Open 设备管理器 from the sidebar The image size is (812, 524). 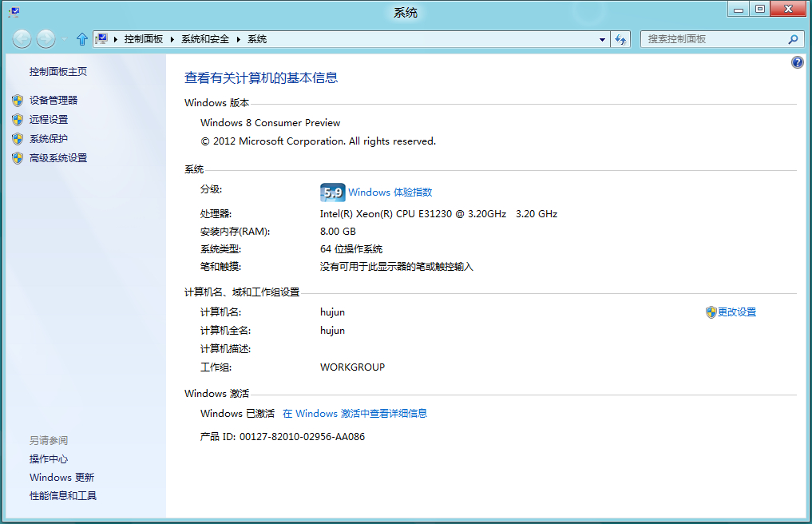53,100
